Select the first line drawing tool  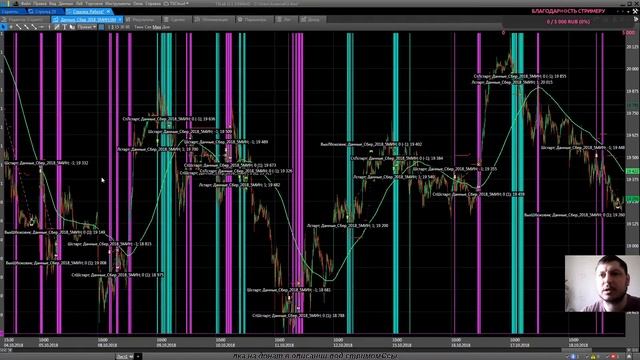click(18, 27)
